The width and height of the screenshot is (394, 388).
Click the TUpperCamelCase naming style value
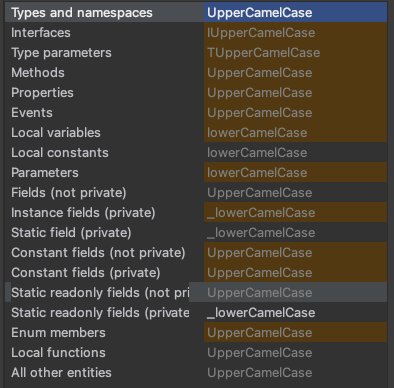point(263,53)
